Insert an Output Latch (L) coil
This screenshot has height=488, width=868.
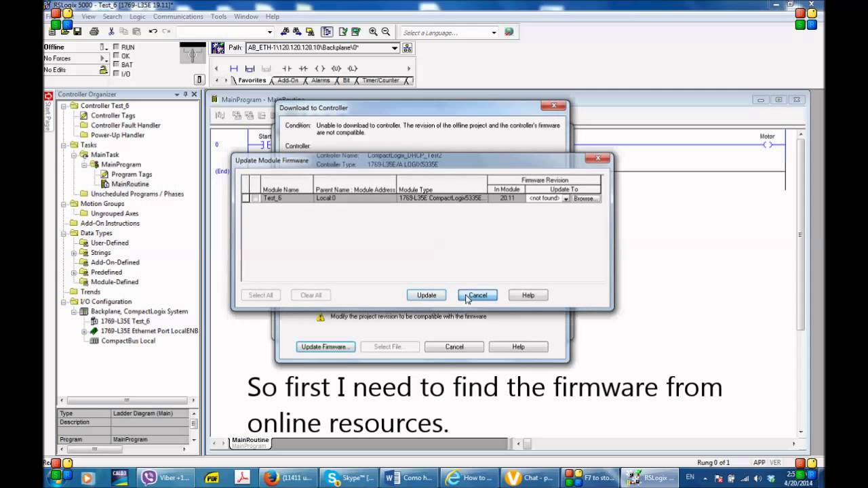353,68
